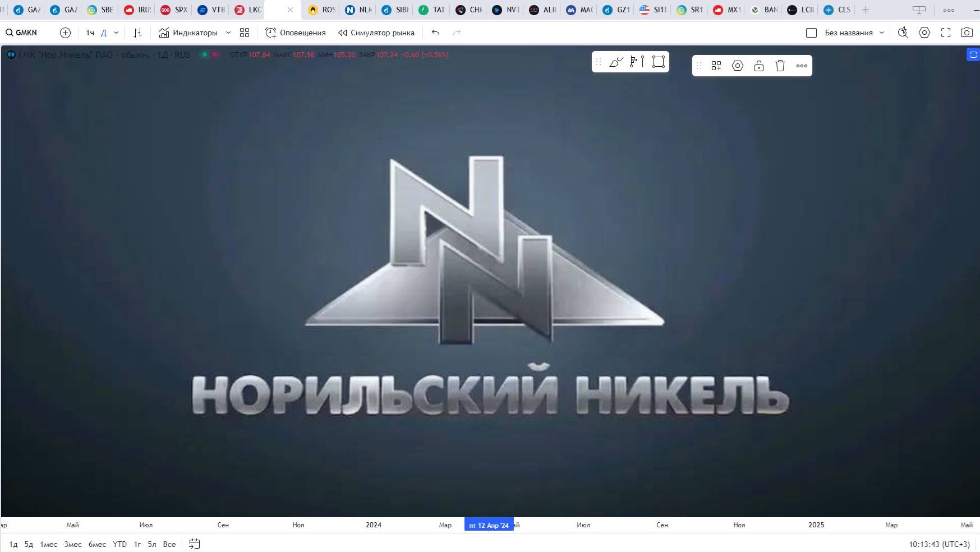980x552 pixels.
Task: Open the TAT tab
Action: point(432,10)
